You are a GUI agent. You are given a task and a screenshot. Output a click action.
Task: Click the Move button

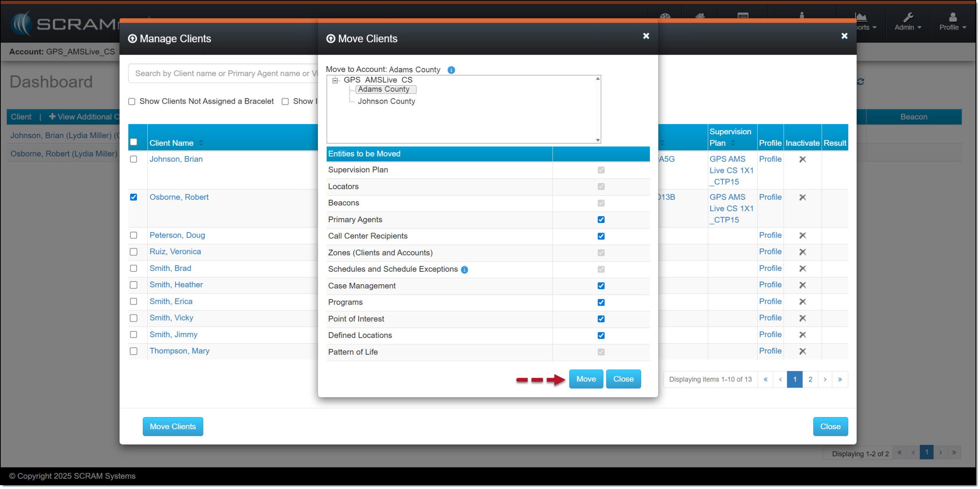[586, 379]
